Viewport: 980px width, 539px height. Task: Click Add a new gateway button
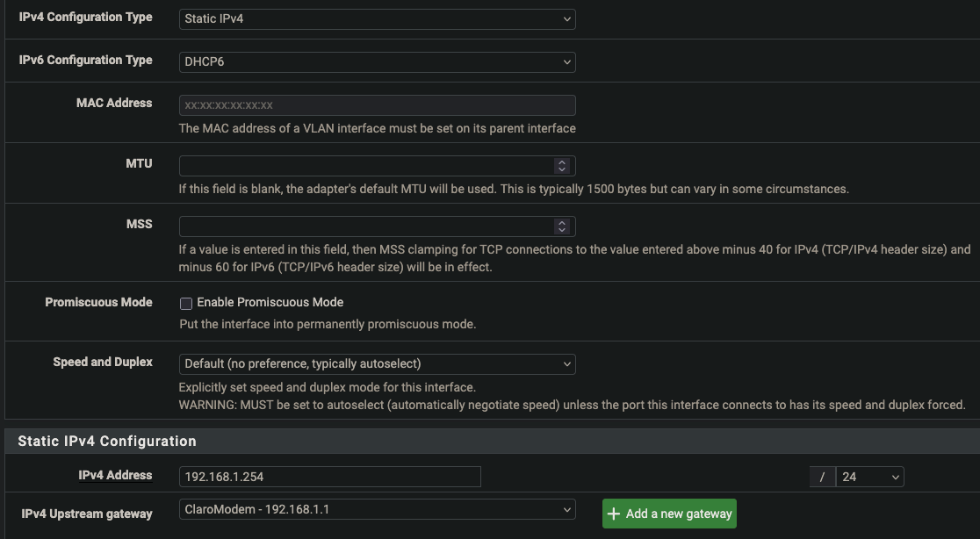click(669, 514)
